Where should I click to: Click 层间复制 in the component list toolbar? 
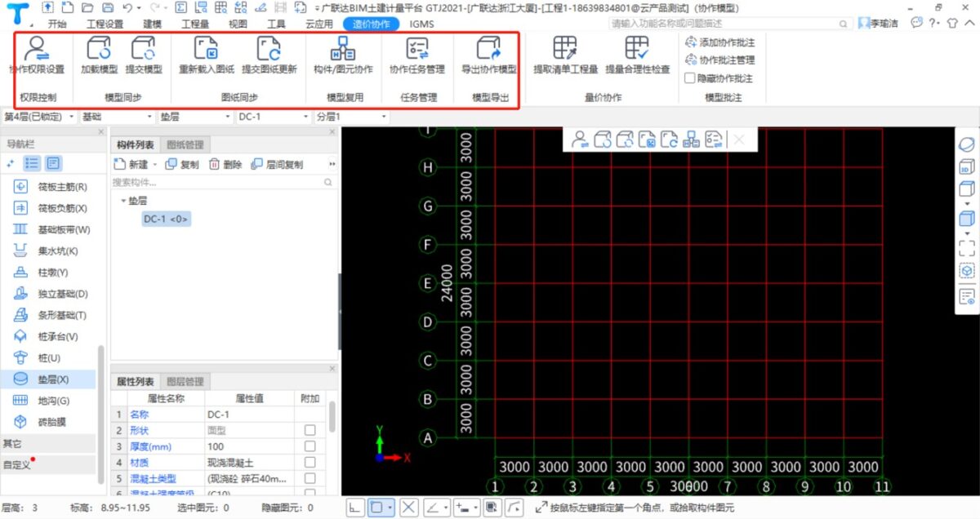coord(277,164)
